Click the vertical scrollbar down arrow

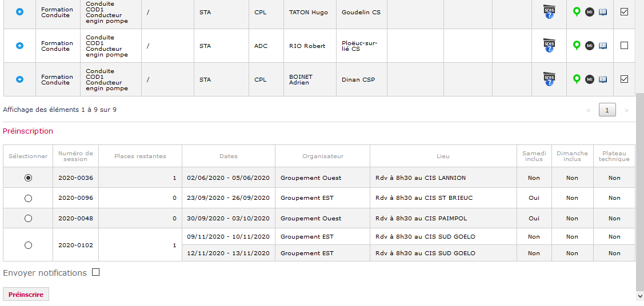coord(640,296)
